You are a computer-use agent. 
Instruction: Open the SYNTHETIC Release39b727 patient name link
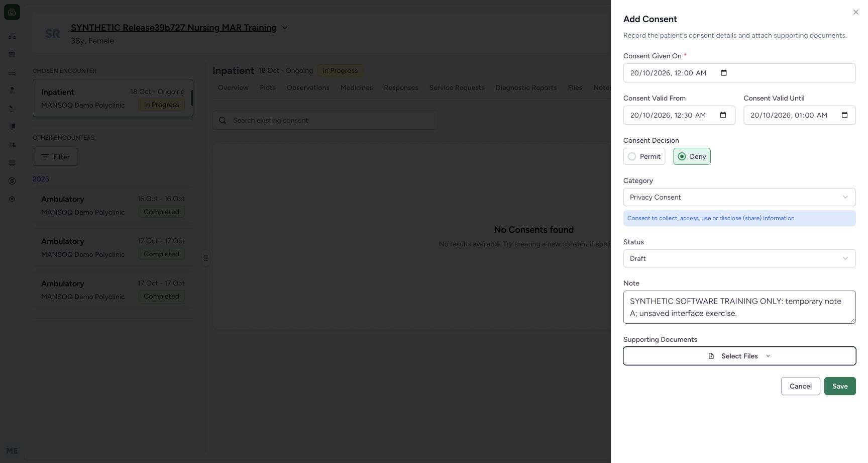pos(174,28)
